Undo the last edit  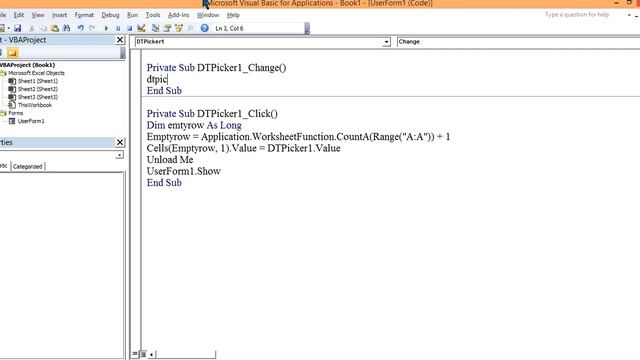pyautogui.click(x=80, y=28)
